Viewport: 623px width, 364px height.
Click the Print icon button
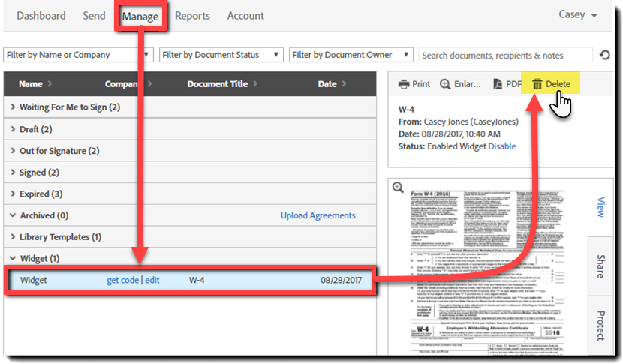(x=414, y=84)
